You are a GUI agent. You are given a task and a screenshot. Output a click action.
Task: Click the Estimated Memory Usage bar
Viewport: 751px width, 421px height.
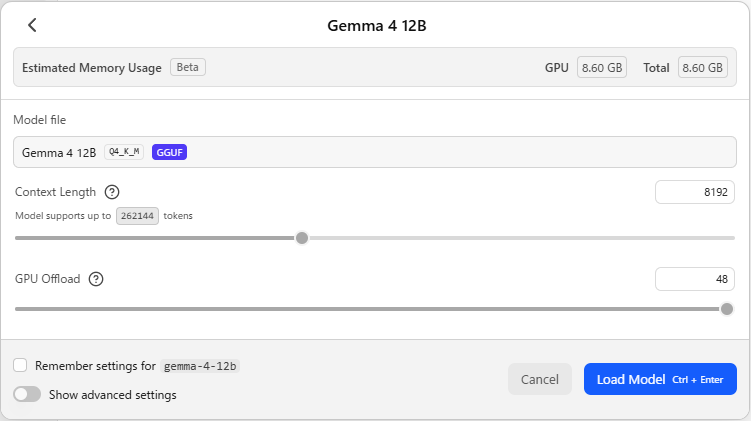[375, 67]
